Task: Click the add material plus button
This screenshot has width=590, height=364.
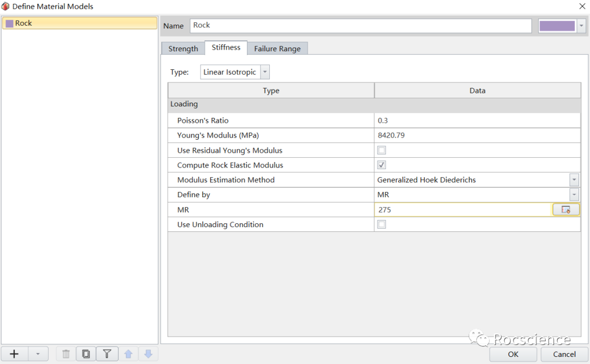Action: tap(14, 354)
